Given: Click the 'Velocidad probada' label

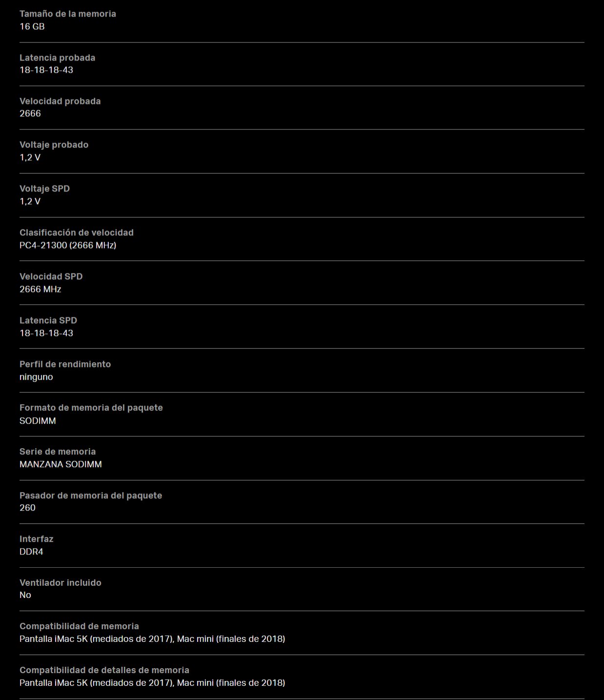Looking at the screenshot, I should (x=60, y=101).
